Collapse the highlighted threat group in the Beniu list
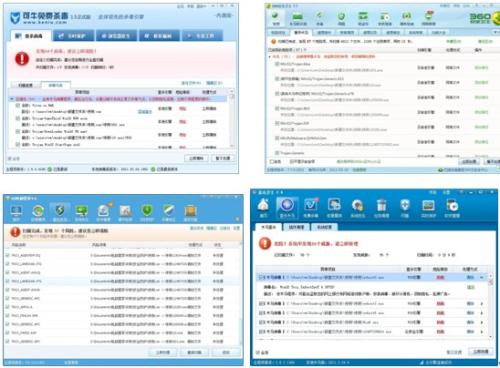Viewport: 500px width, 368px height. click(12, 99)
